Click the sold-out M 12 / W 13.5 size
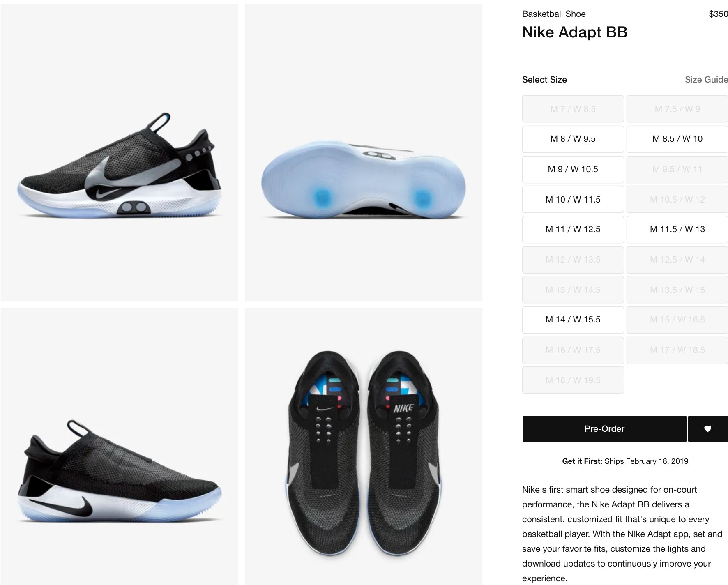The width and height of the screenshot is (728, 585). click(573, 260)
